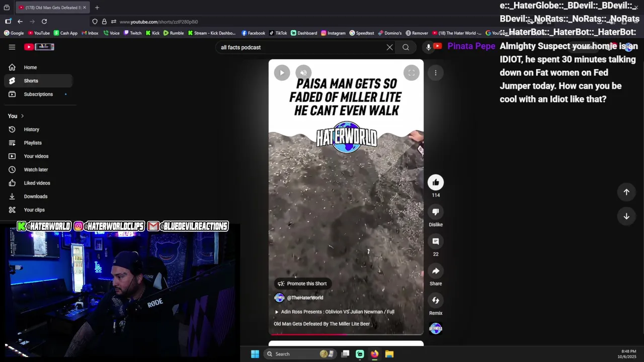Open the sound source thumbnail below Remix
Viewport: 644px width, 362px height.
click(x=436, y=329)
